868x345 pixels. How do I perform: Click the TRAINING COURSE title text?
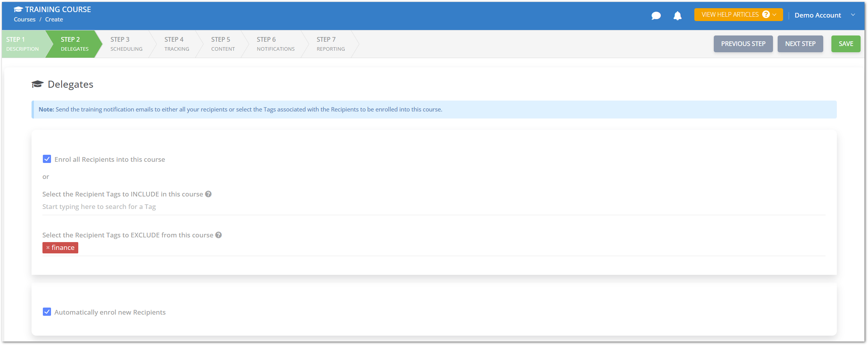click(58, 9)
